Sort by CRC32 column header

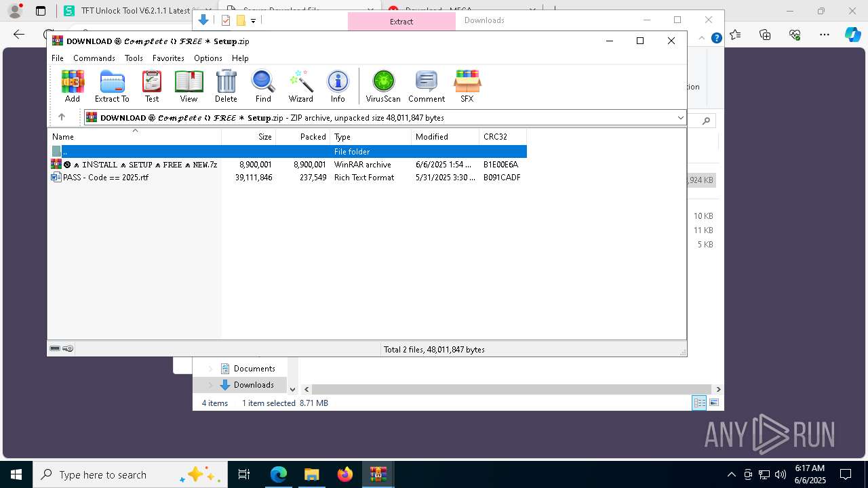(503, 136)
